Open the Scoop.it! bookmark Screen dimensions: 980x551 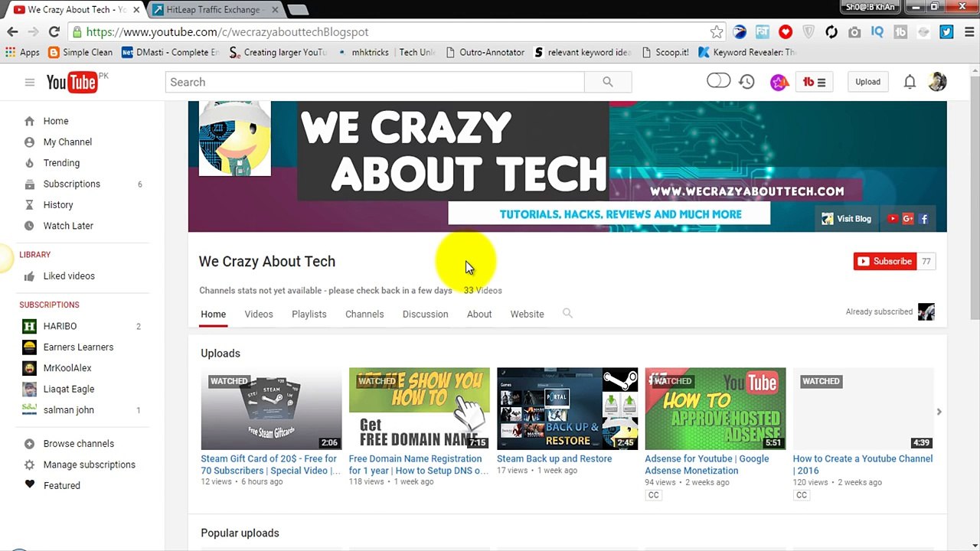tap(665, 52)
